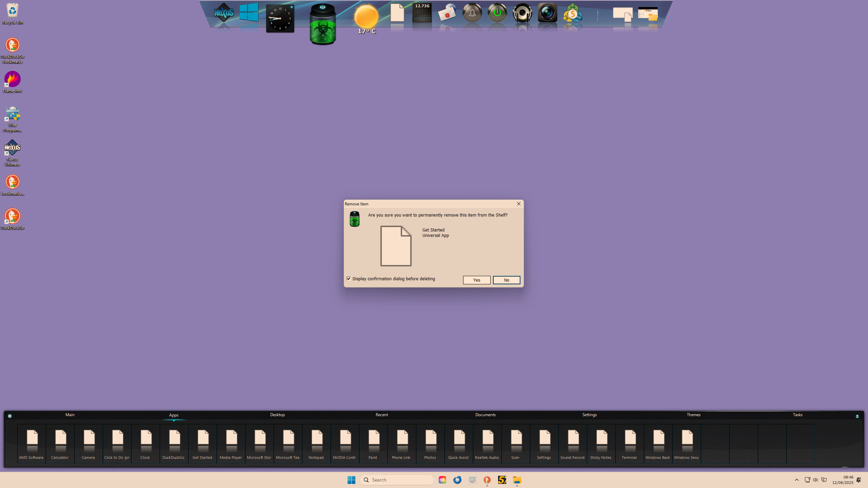Open the Recent shelf tab
The width and height of the screenshot is (868, 488).
(381, 415)
